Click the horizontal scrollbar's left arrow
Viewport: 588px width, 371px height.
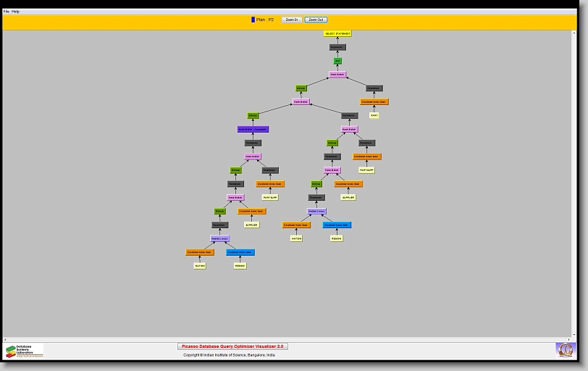[5, 338]
